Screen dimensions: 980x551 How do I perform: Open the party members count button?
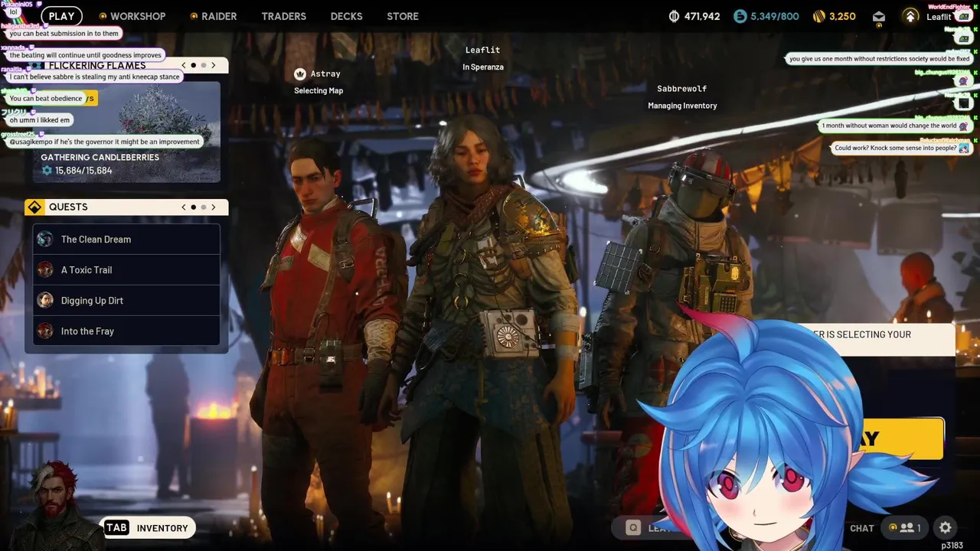(904, 527)
